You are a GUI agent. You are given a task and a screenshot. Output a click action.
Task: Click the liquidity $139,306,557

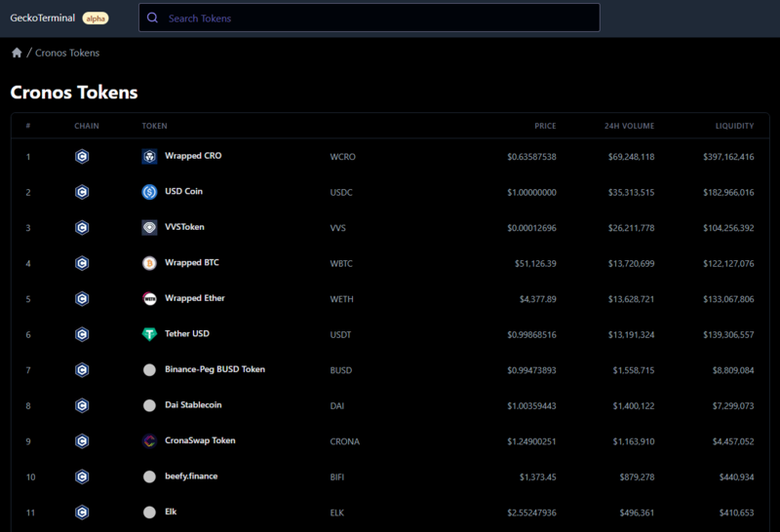(x=728, y=334)
